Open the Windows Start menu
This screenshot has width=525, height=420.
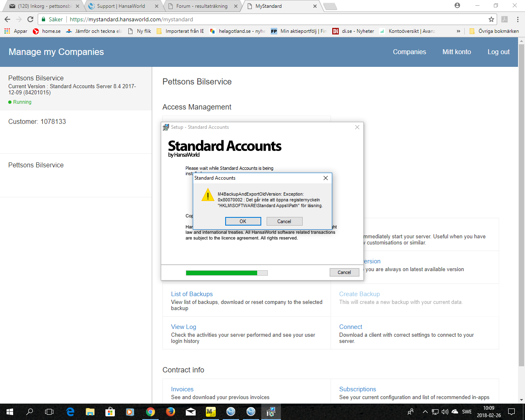pyautogui.click(x=10, y=412)
